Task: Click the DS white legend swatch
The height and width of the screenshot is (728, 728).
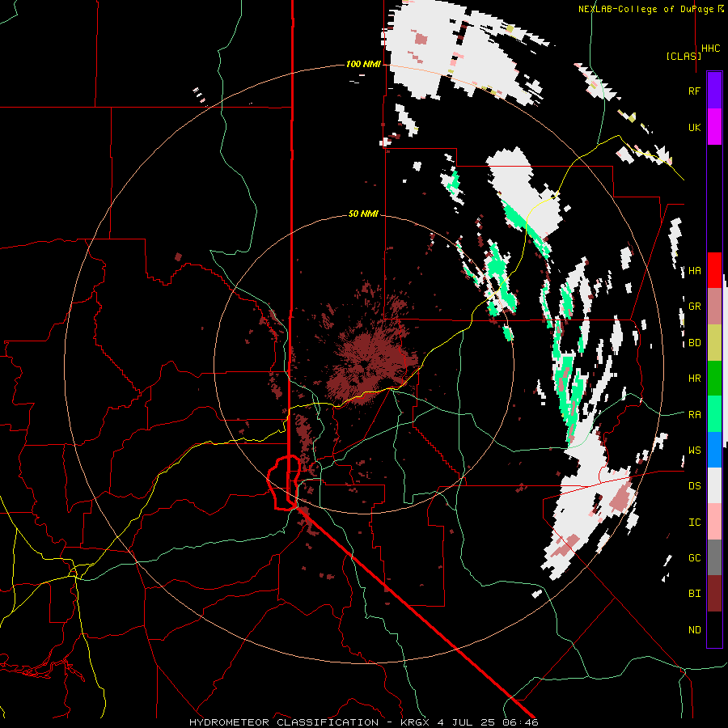Action: [714, 485]
